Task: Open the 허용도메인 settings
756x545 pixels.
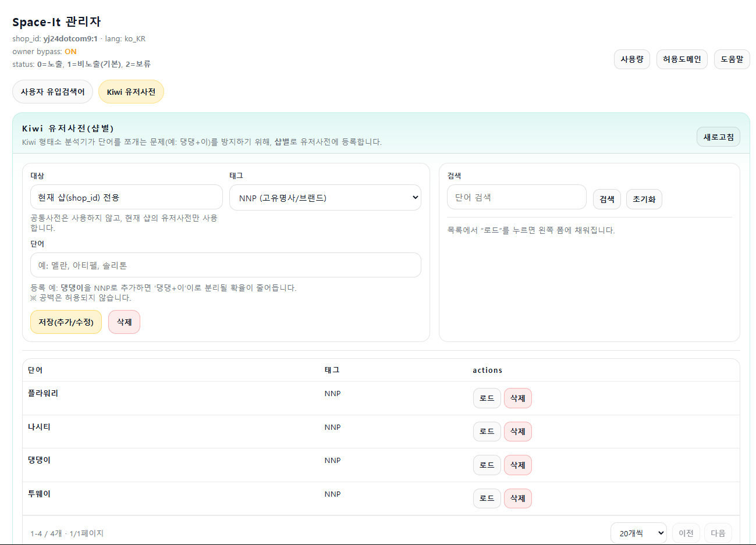Action: tap(682, 59)
